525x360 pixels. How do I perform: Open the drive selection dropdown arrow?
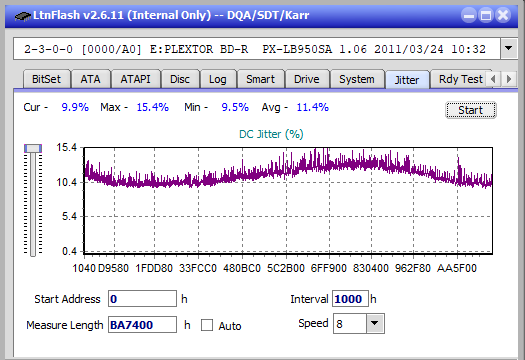coord(509,49)
